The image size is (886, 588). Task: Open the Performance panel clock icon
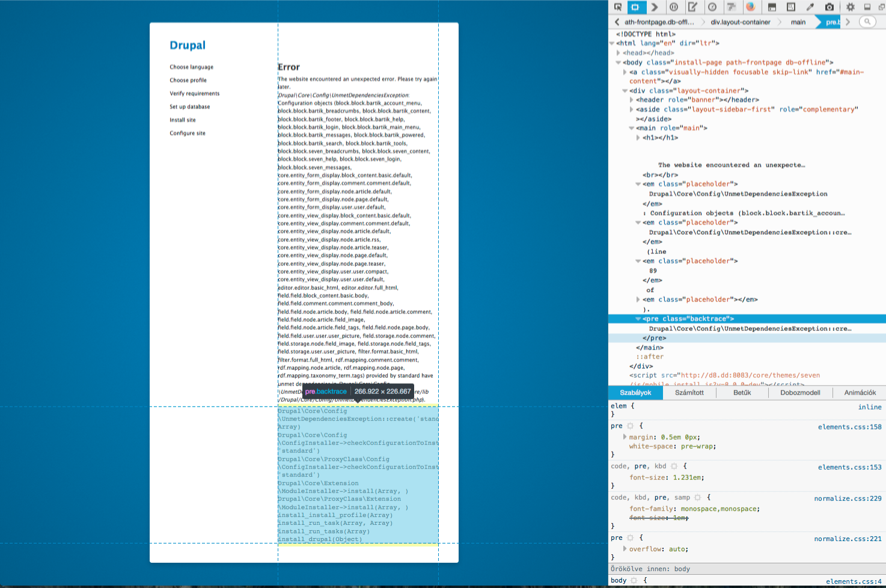click(x=712, y=7)
